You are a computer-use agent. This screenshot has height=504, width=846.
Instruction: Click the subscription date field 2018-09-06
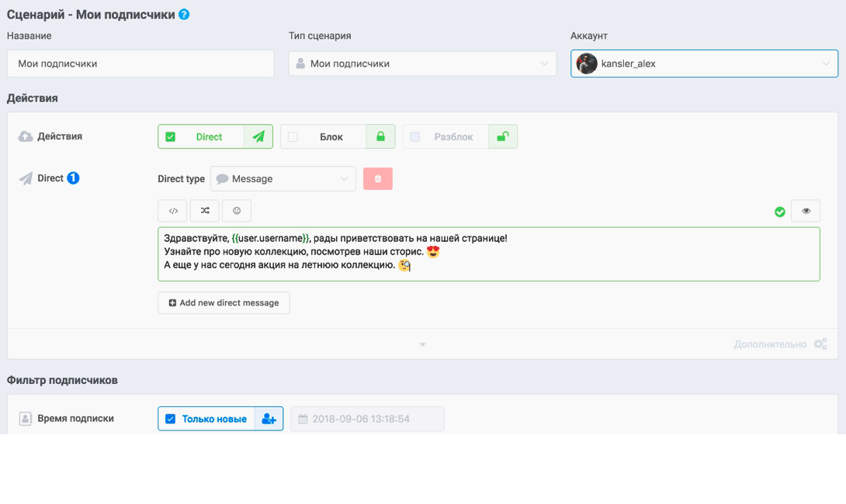tap(367, 419)
